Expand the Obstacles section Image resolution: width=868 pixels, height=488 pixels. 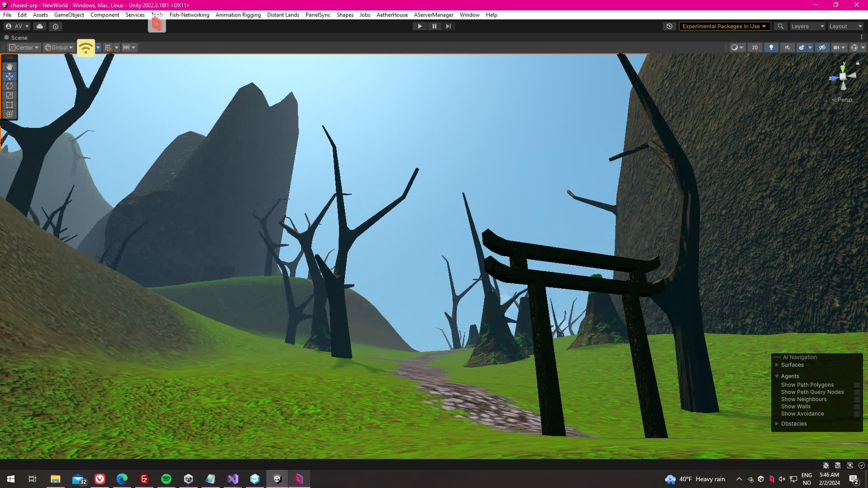[777, 424]
